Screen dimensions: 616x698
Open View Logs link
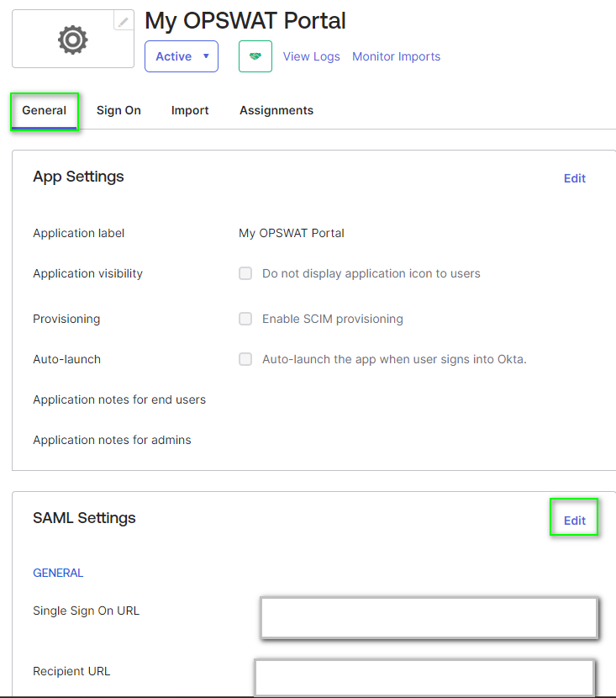[311, 56]
